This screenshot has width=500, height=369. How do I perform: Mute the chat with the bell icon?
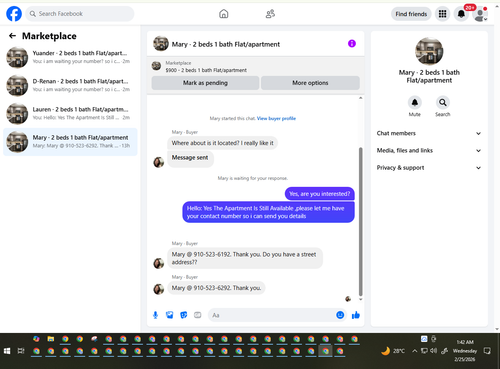415,102
